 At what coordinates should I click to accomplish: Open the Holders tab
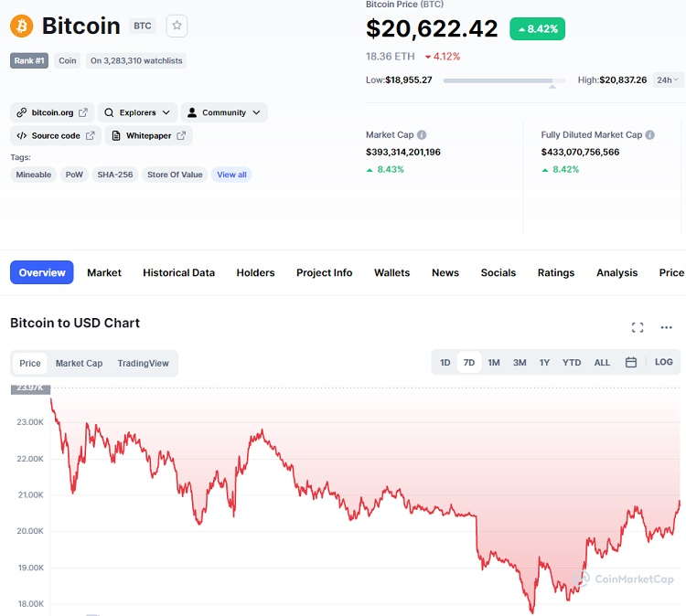255,272
